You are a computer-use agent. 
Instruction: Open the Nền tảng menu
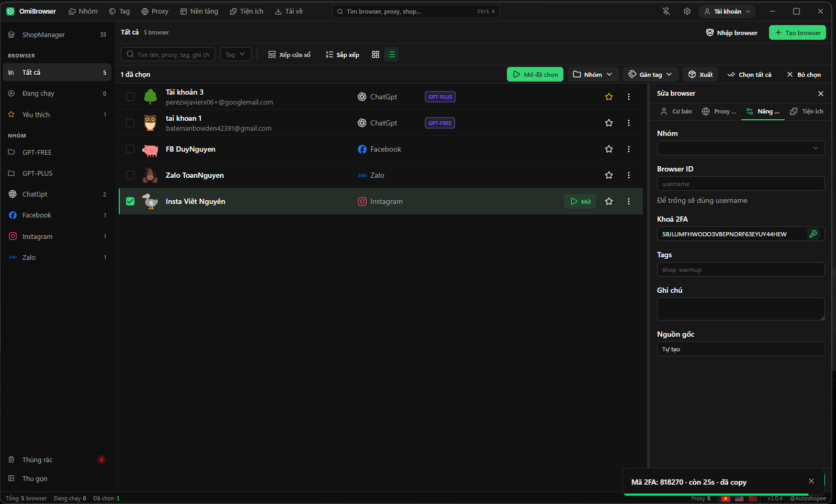pos(199,12)
